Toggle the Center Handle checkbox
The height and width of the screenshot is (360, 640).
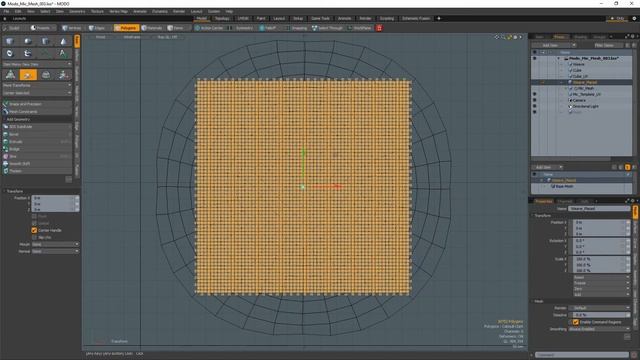click(x=34, y=231)
